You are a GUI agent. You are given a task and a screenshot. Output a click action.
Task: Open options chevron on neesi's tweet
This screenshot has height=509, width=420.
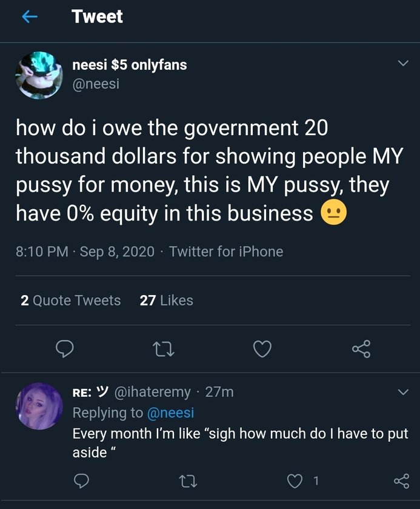pos(403,63)
